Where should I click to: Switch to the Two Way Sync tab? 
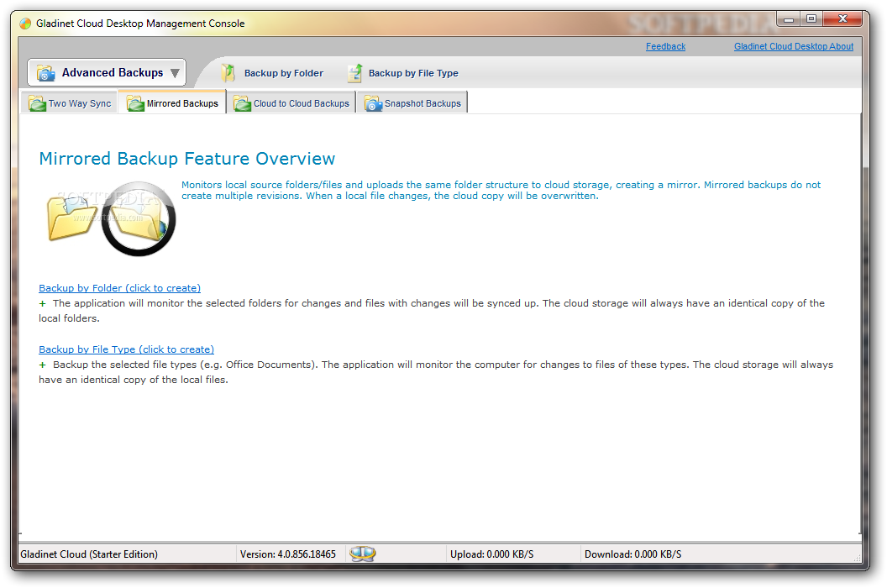pyautogui.click(x=69, y=102)
